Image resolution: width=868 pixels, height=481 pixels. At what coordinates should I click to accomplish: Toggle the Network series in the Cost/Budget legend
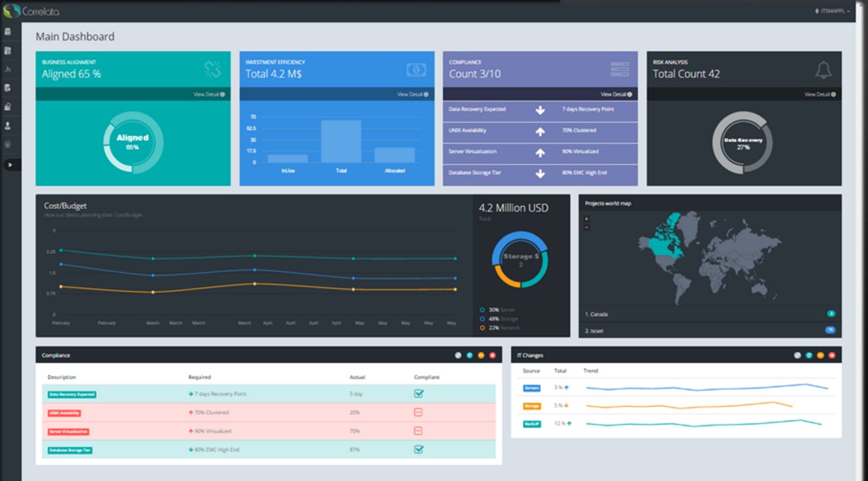(x=499, y=328)
